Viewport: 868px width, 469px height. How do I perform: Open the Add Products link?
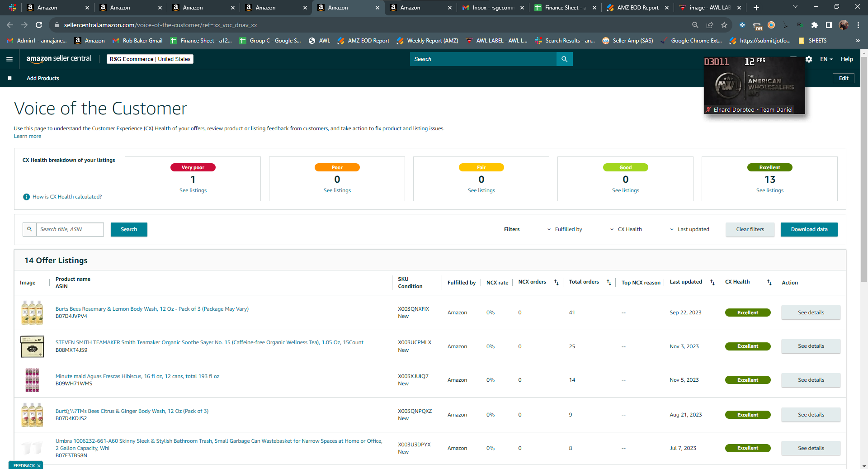point(43,78)
